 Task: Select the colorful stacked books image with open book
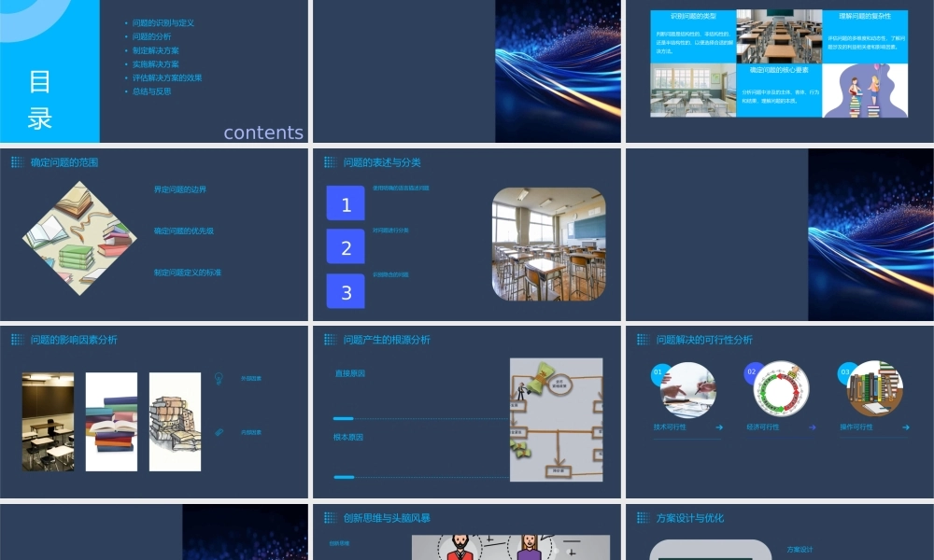coord(111,422)
